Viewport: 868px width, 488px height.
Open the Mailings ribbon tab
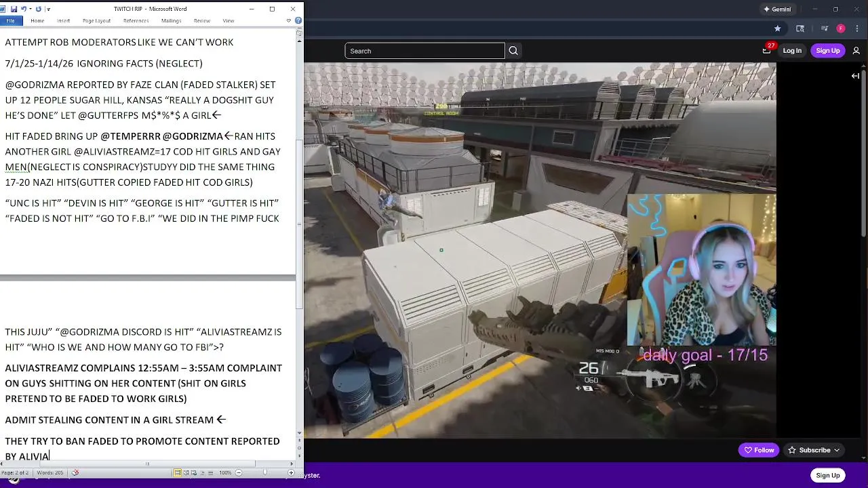tap(171, 21)
